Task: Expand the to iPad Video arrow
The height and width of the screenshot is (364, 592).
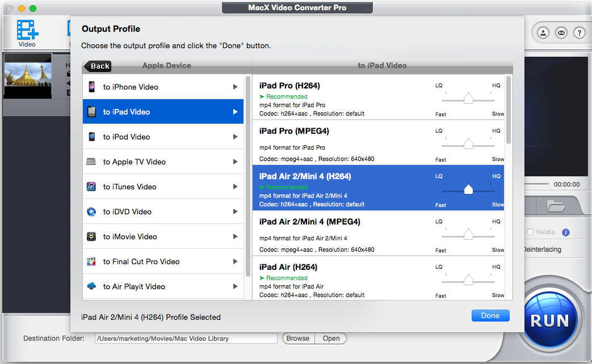Action: (235, 112)
